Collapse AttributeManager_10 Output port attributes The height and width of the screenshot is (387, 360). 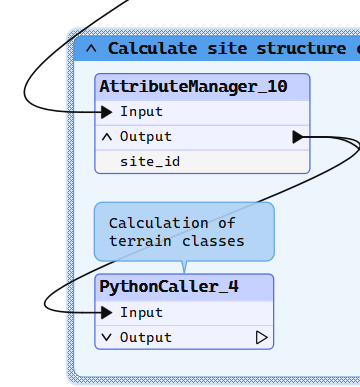(x=107, y=137)
